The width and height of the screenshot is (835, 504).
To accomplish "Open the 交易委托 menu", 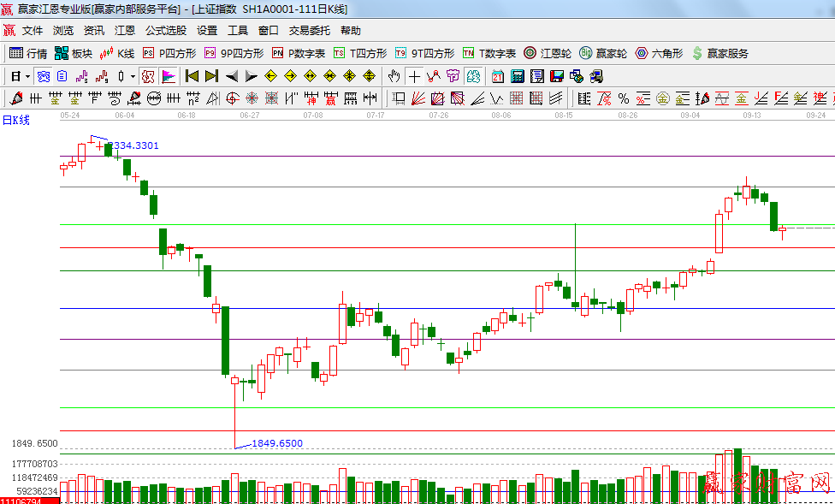I will 309,31.
